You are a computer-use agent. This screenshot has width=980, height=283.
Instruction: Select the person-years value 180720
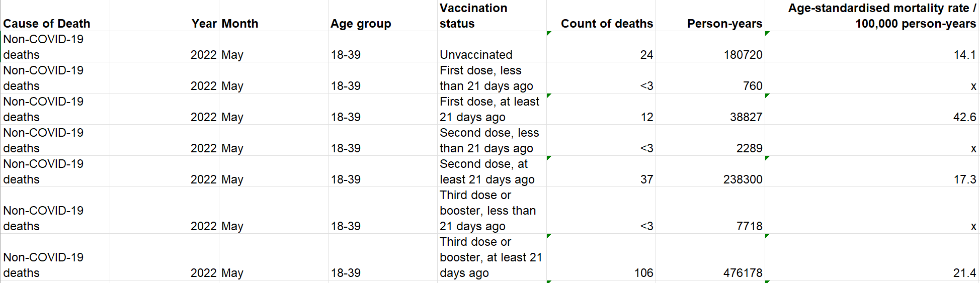(x=710, y=47)
